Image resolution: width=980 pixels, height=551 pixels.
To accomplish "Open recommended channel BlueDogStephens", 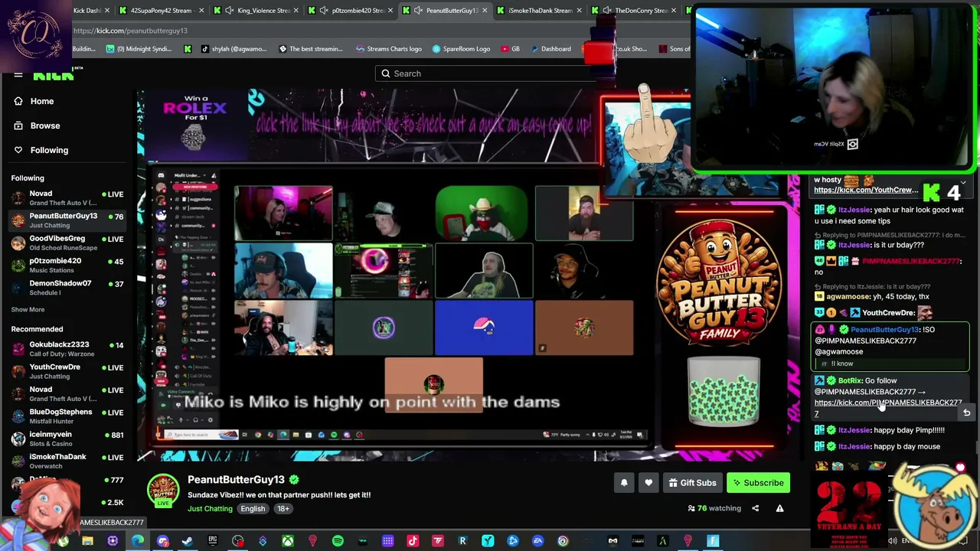I will click(67, 416).
